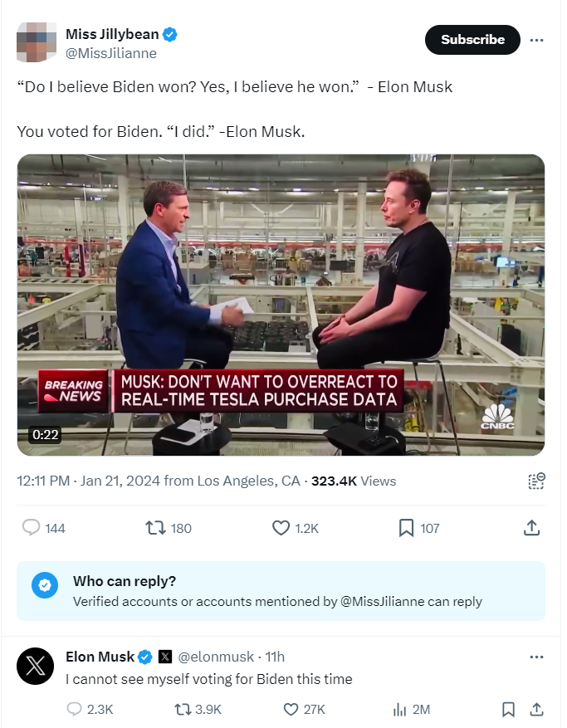Open more options for Elon Musk's reply
Viewport: 567px width, 728px height.
coord(537,657)
